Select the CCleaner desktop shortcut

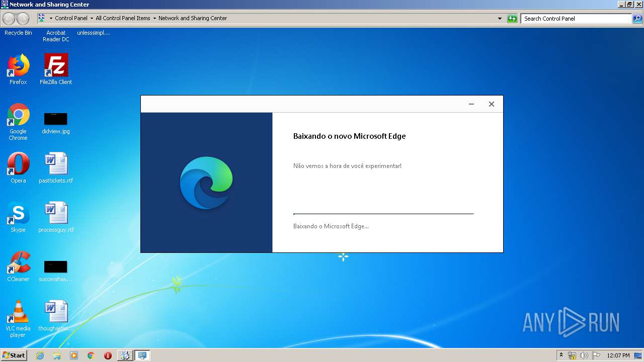pos(18,266)
